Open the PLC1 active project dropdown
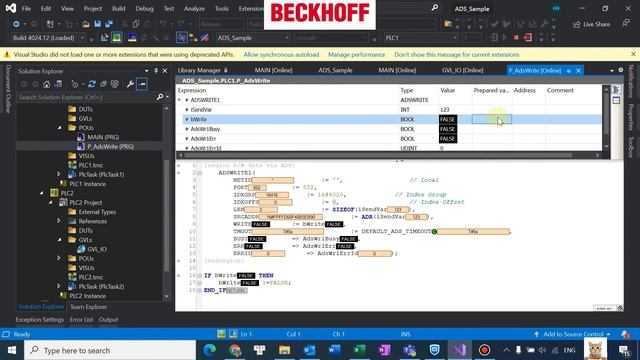Screen dimensions: 640x360 tap(454, 38)
